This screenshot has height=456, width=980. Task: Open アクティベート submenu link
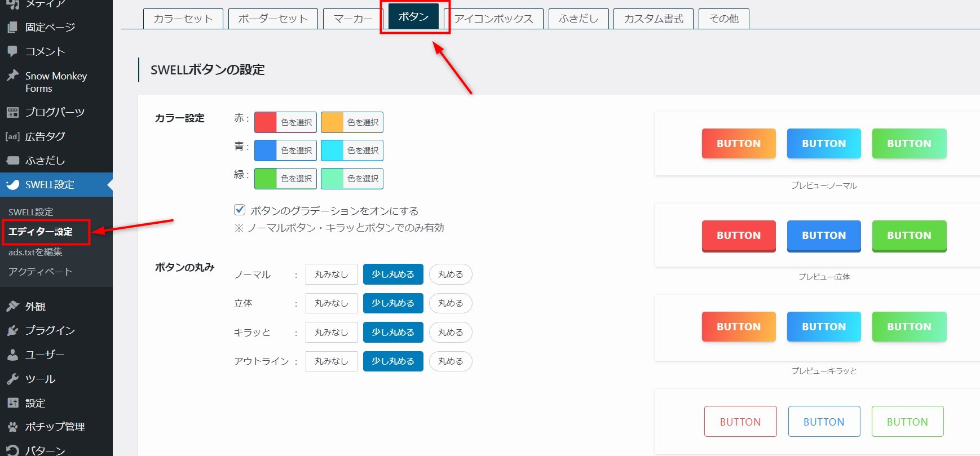coord(41,272)
